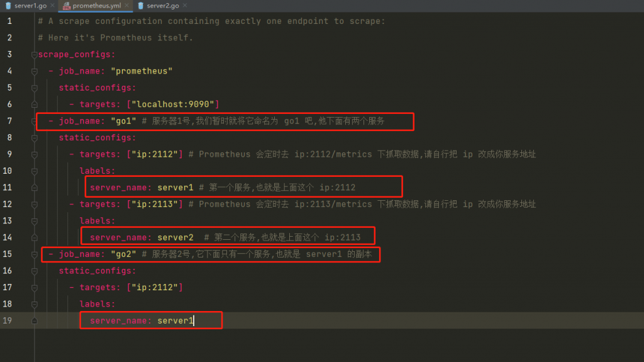Click the YAML file icon on the prometheus.yml tab
The height and width of the screenshot is (362, 644).
(67, 6)
